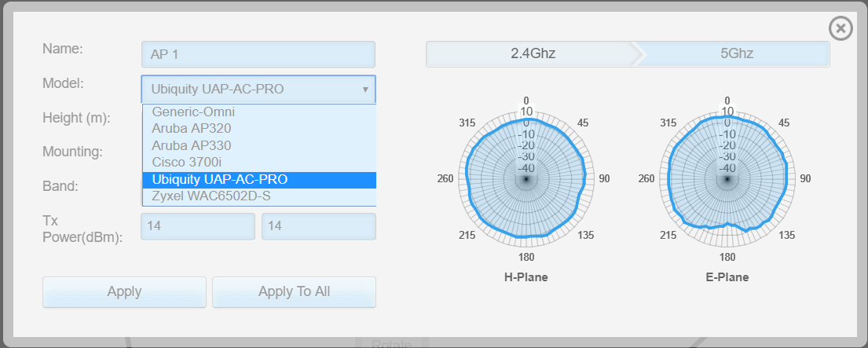868x348 pixels.
Task: Close the AP settings dialog
Action: tap(841, 28)
